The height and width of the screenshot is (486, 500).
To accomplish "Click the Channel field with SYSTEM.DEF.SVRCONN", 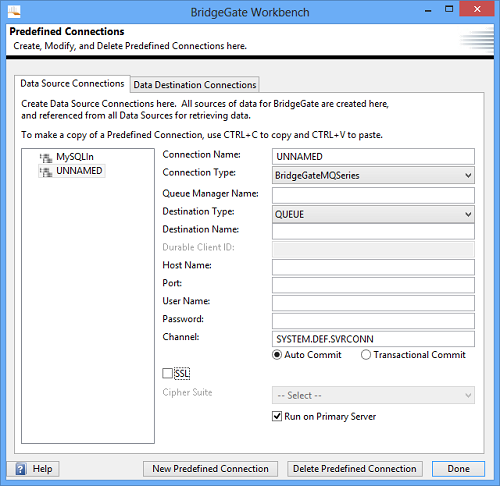I will pyautogui.click(x=373, y=339).
